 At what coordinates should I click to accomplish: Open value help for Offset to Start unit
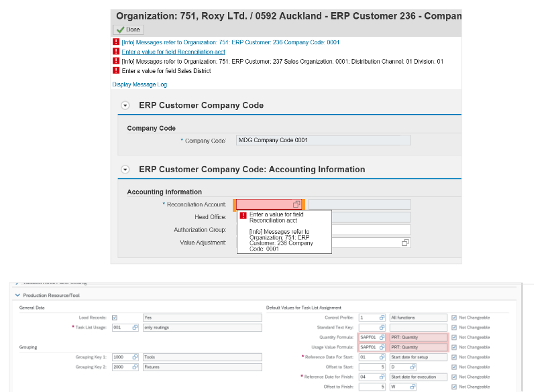[x=413, y=367]
